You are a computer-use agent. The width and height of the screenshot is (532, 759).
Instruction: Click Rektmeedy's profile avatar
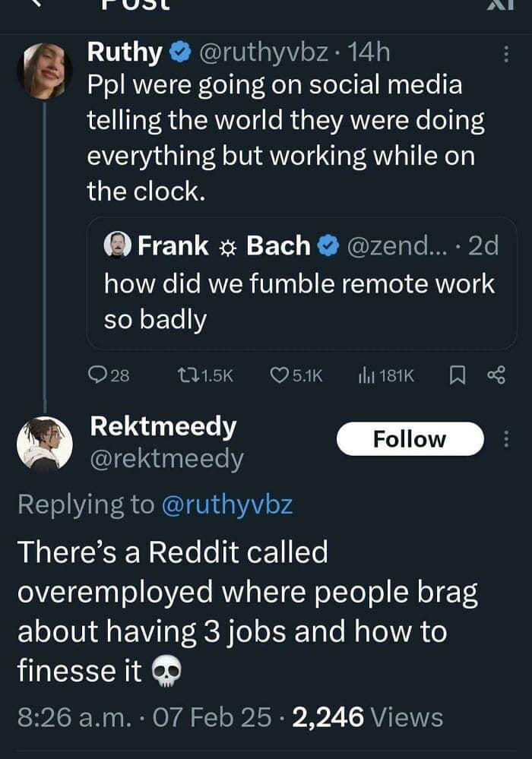[45, 443]
